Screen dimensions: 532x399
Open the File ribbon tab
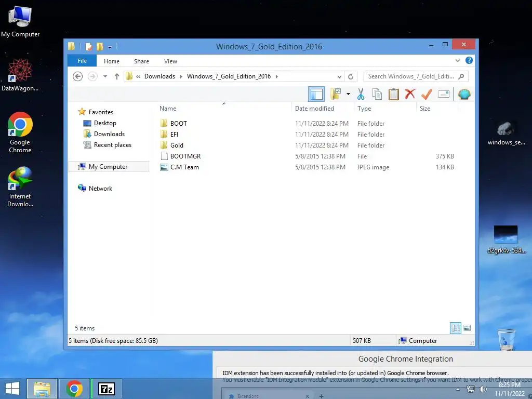point(82,61)
